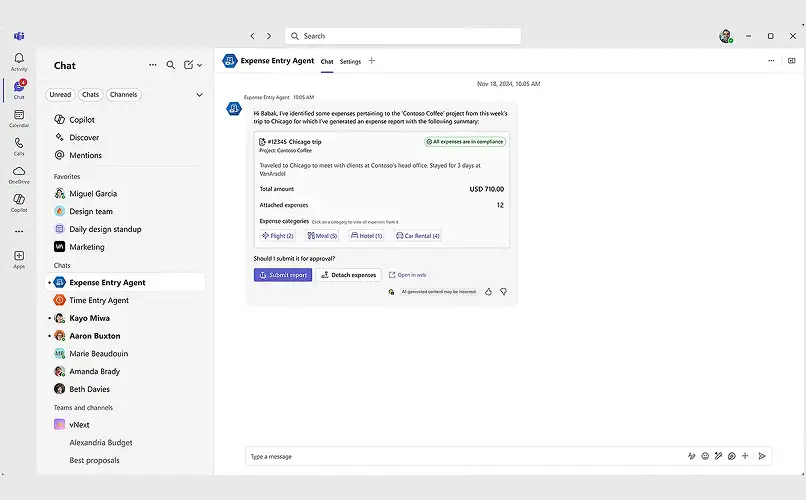806x500 pixels.
Task: Toggle the Channels filter pill
Action: tap(124, 95)
